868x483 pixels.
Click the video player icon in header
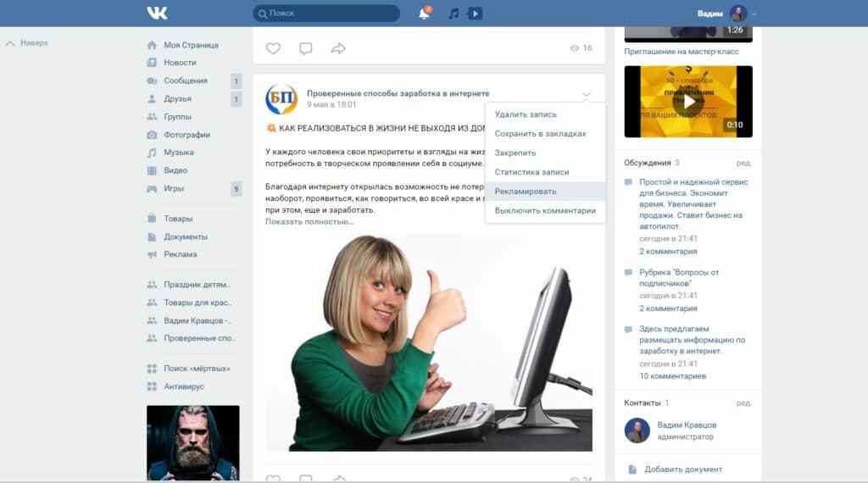475,14
